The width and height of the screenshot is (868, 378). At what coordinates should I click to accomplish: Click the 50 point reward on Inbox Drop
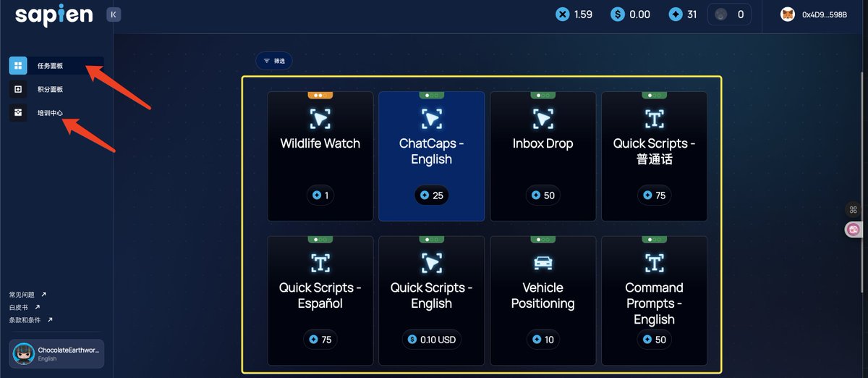click(542, 196)
